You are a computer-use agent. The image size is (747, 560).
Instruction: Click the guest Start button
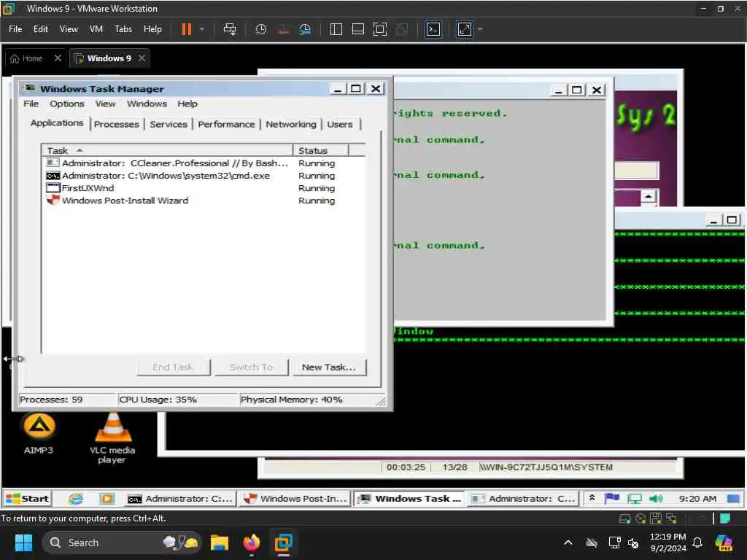tap(27, 499)
